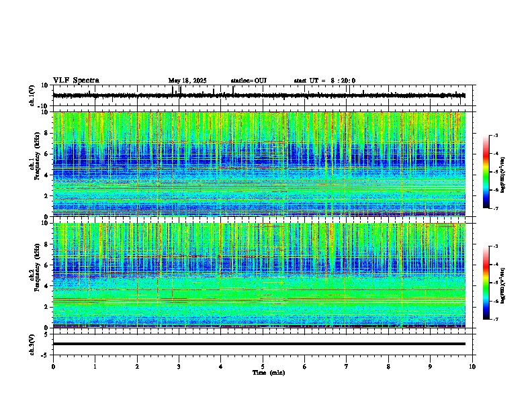Viewport: 532px width, 411px height.
Task: Click the "-3" label on ch.1 colorbar
Action: tap(495, 135)
